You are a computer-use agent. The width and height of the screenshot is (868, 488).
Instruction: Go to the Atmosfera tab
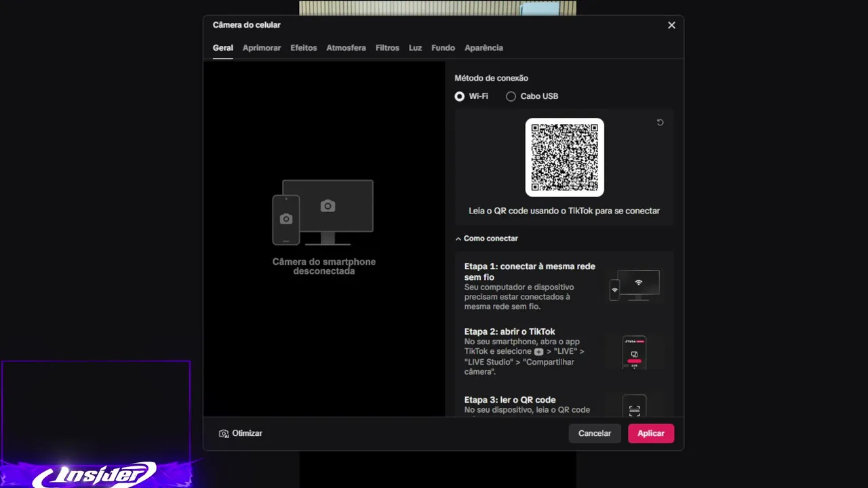[346, 48]
